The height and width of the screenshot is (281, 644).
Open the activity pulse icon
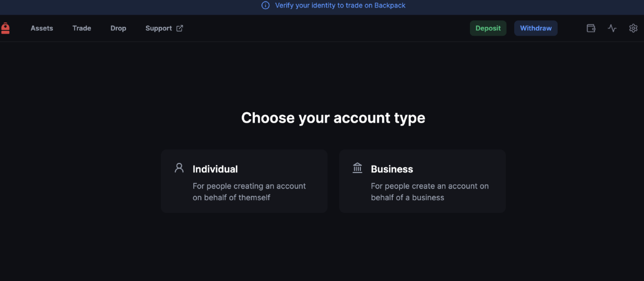[612, 28]
